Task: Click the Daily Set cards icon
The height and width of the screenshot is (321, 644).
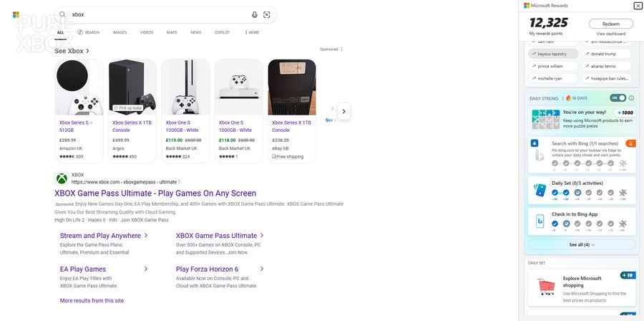Action: [540, 189]
